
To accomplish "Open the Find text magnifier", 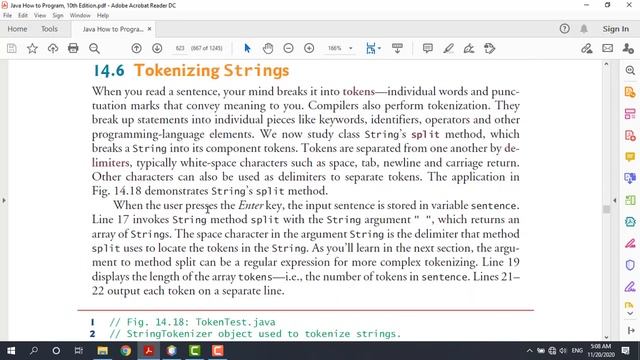I will [94, 48].
